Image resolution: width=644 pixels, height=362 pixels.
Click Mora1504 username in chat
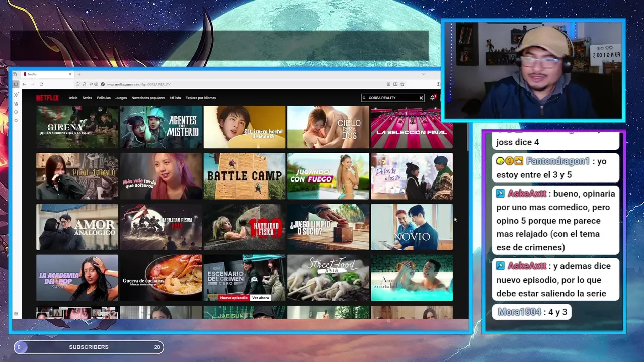coord(519,312)
